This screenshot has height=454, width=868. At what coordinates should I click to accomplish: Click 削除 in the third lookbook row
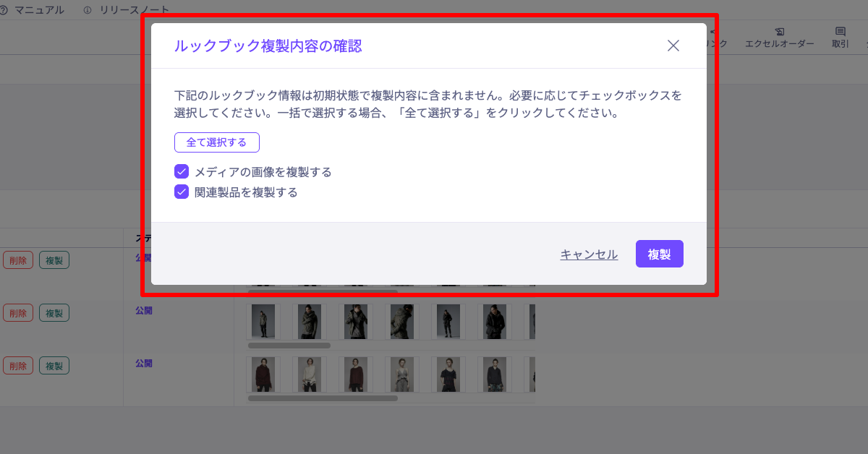[18, 366]
